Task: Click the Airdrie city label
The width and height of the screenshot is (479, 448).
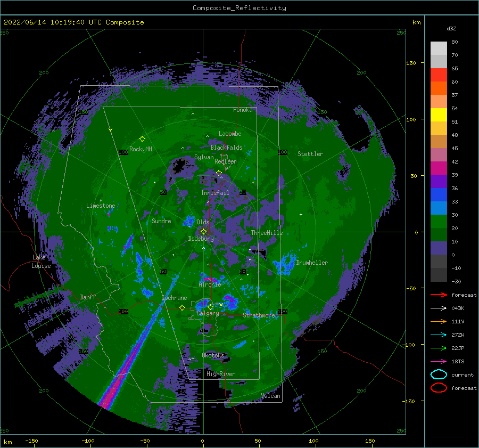Action: point(210,284)
